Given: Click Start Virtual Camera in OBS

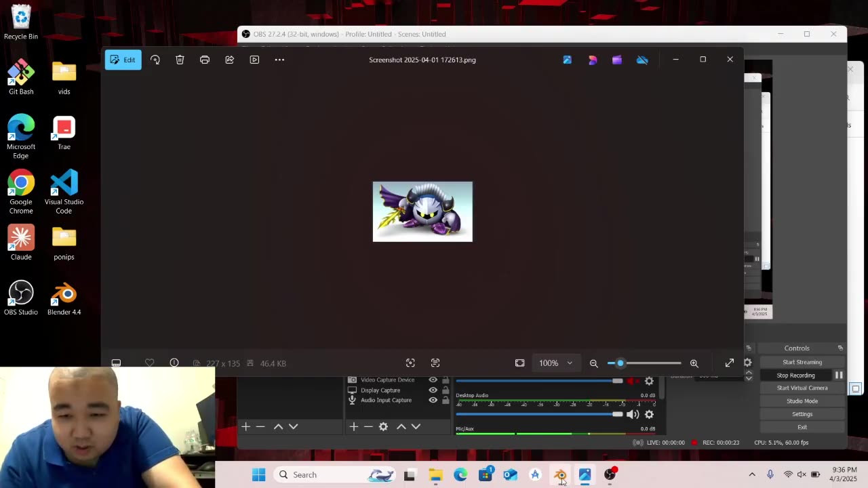Looking at the screenshot, I should pos(802,388).
